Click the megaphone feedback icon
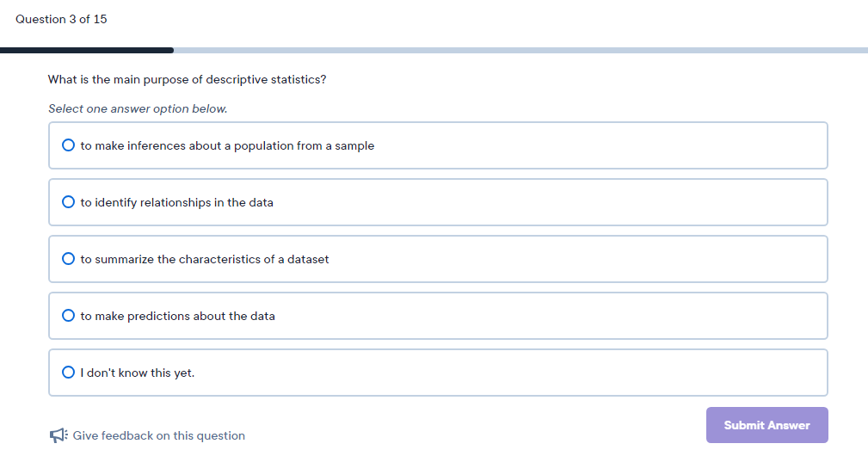The width and height of the screenshot is (868, 456). pos(58,435)
